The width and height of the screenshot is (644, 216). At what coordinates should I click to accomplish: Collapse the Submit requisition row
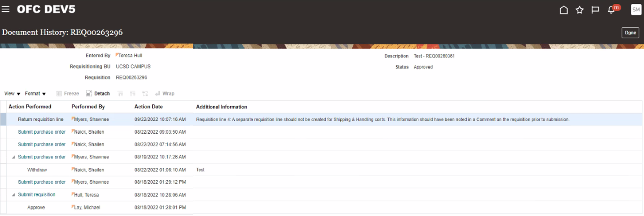(14, 194)
